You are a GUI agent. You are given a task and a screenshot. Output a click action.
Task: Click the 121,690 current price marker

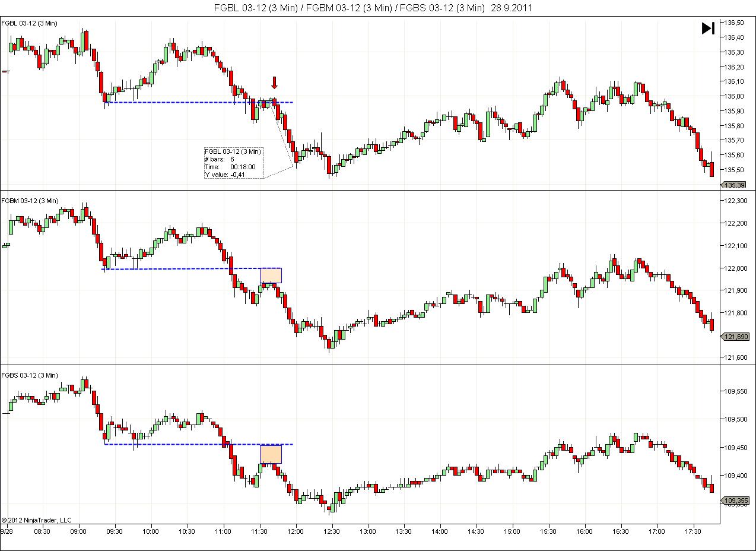pyautogui.click(x=735, y=337)
